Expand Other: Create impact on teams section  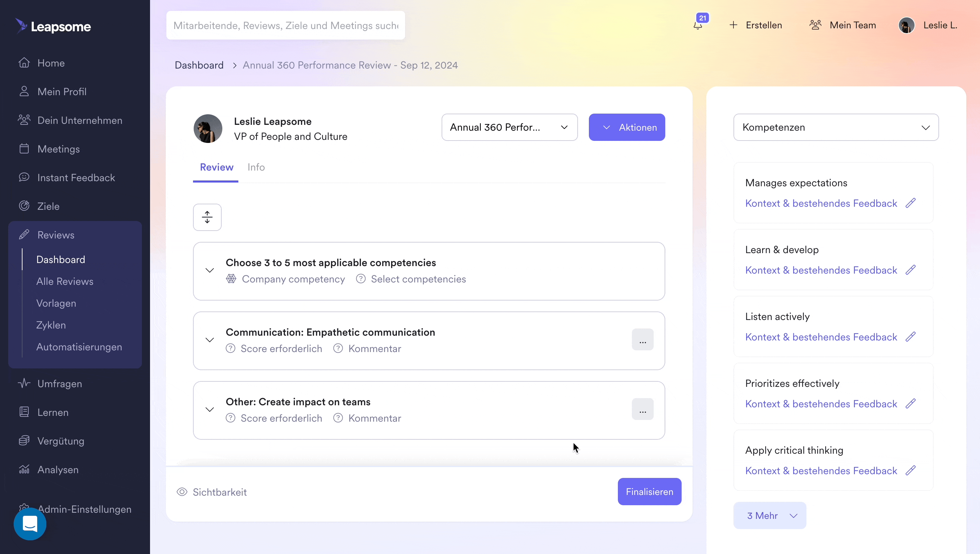(x=210, y=410)
